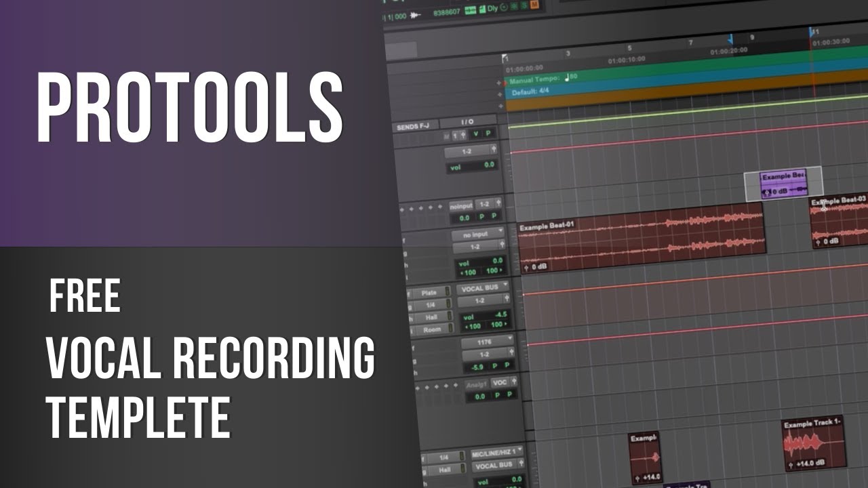Click the circular icon right of Dly
The width and height of the screenshot is (868, 488).
[x=505, y=8]
